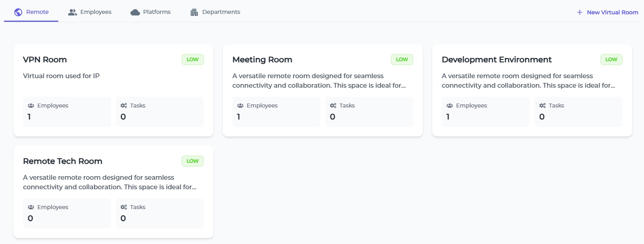Click employees icon in Development Environment card
The width and height of the screenshot is (644, 244).
pyautogui.click(x=450, y=106)
